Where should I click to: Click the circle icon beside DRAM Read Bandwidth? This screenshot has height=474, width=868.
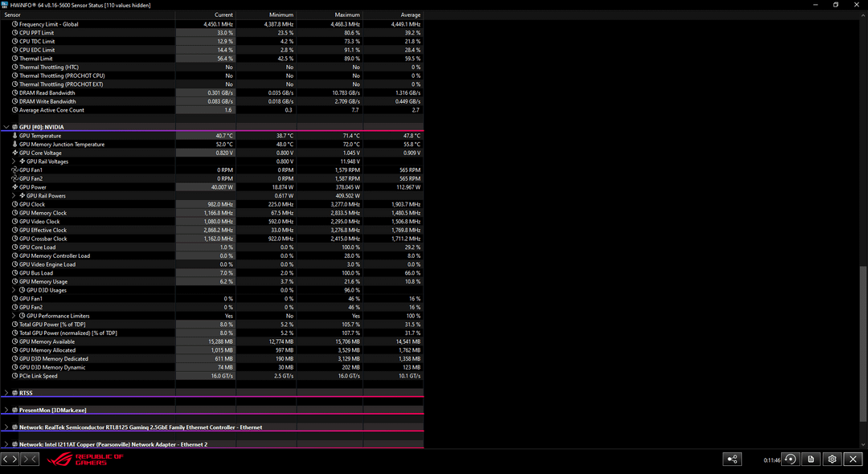click(15, 93)
